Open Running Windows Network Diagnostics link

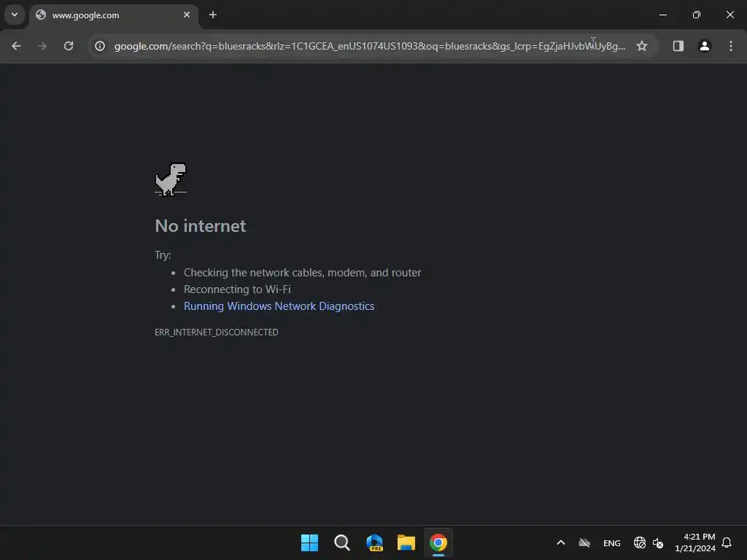(279, 306)
